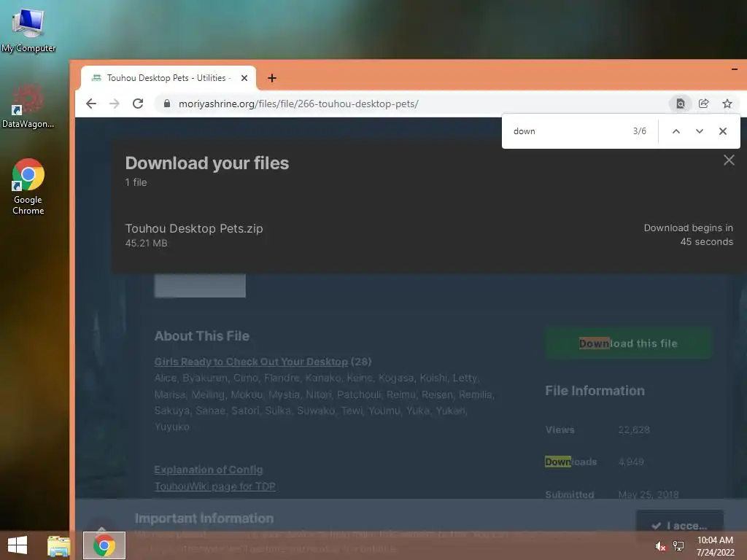The width and height of the screenshot is (747, 560).
Task: Share this page using the share icon
Action: tap(704, 104)
